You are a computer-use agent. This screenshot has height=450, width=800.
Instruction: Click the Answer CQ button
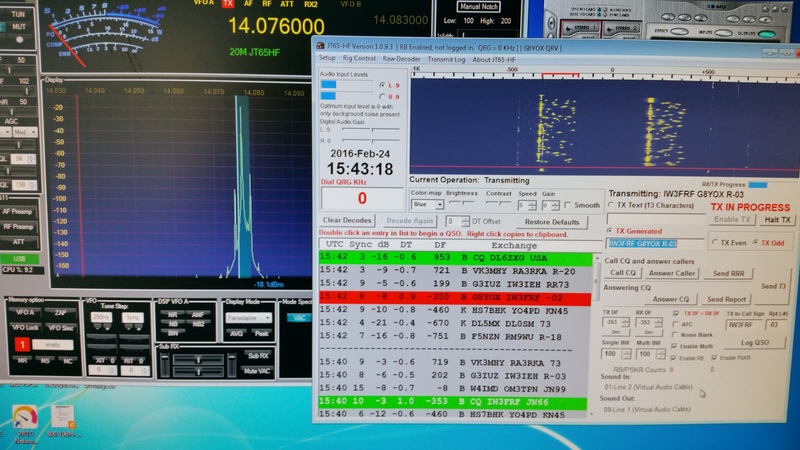[670, 299]
